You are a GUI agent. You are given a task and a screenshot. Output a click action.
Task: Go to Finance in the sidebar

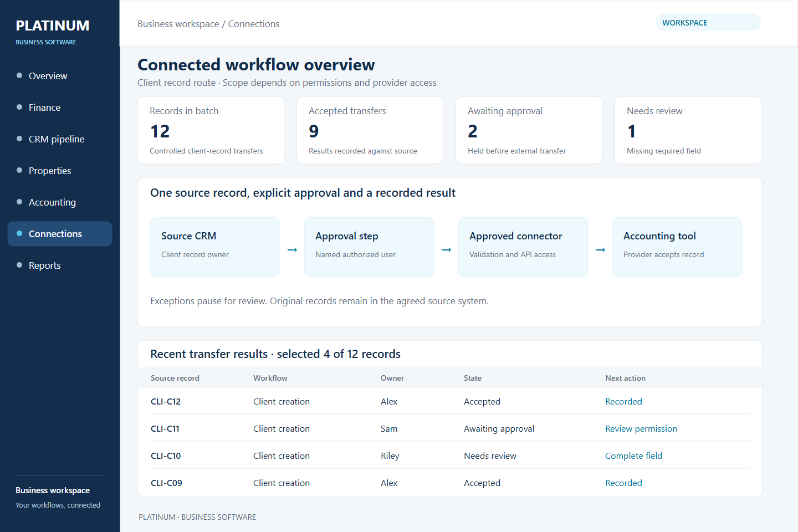60,108
